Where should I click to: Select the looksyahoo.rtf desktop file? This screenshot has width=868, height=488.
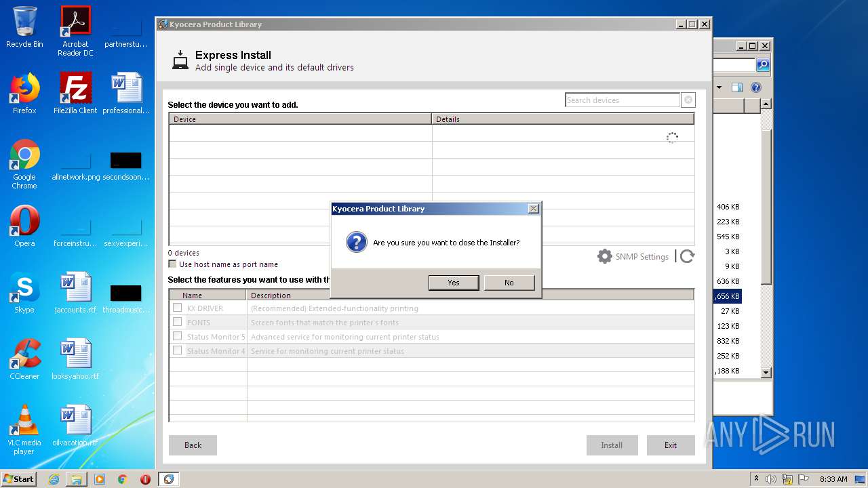[75, 359]
